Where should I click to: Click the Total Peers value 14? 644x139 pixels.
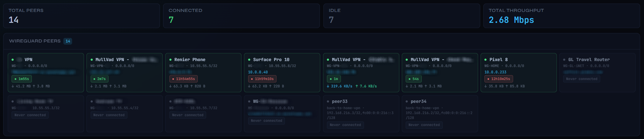tap(14, 20)
